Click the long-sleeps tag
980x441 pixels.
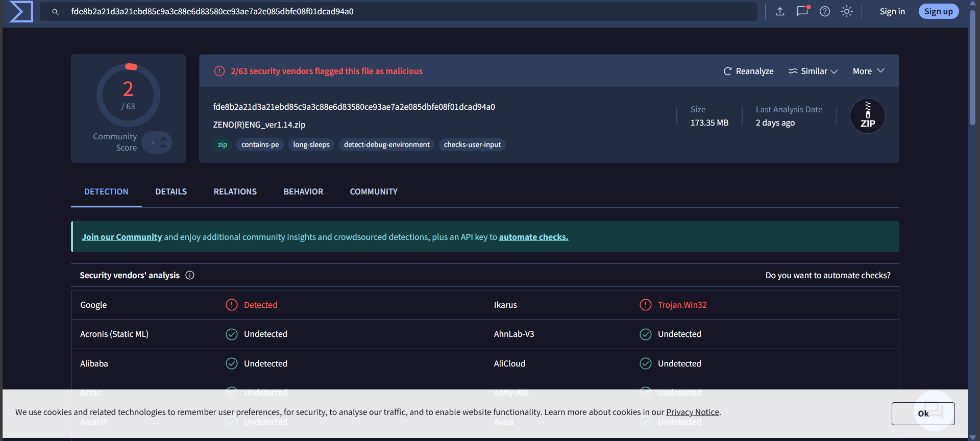tap(311, 144)
